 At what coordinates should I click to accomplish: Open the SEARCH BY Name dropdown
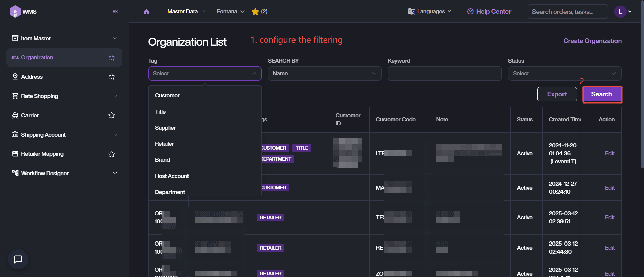(x=324, y=73)
